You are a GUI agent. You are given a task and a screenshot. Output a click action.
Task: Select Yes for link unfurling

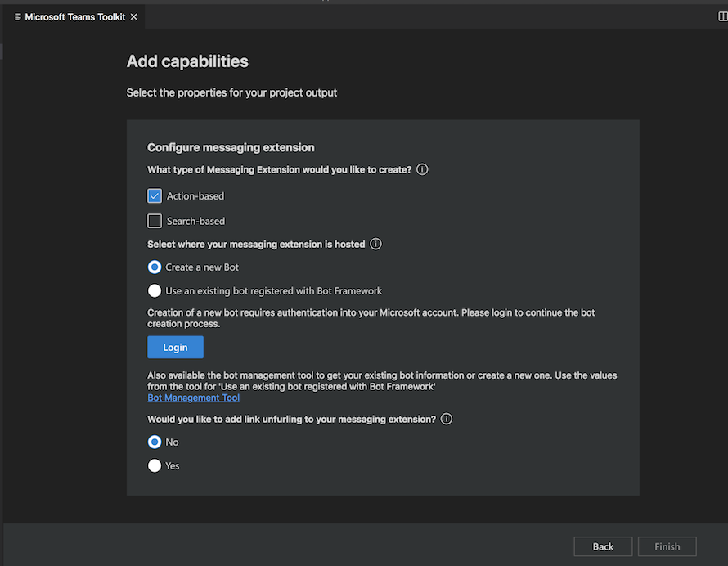click(x=155, y=465)
